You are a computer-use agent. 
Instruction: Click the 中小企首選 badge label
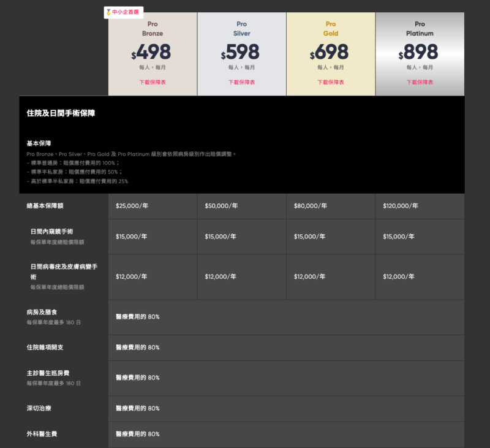125,11
